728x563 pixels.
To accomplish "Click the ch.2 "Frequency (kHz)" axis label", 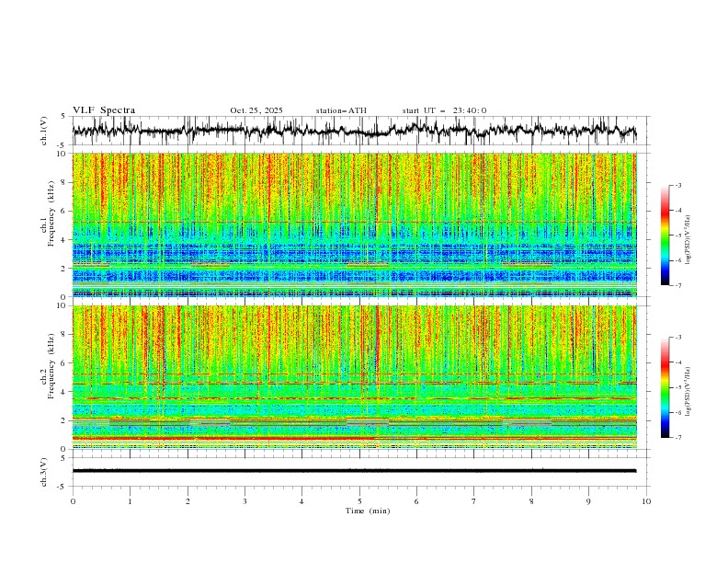I will click(x=51, y=366).
